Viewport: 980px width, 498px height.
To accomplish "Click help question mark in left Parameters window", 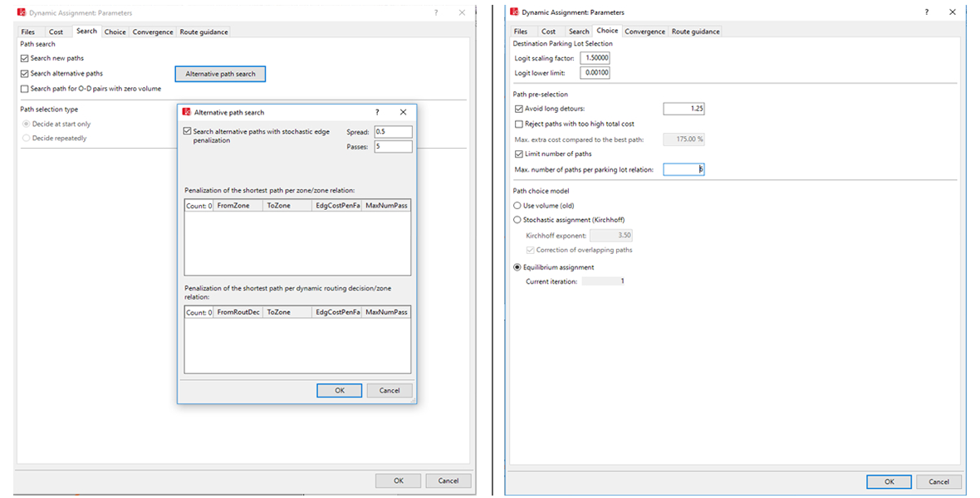I will (x=436, y=12).
